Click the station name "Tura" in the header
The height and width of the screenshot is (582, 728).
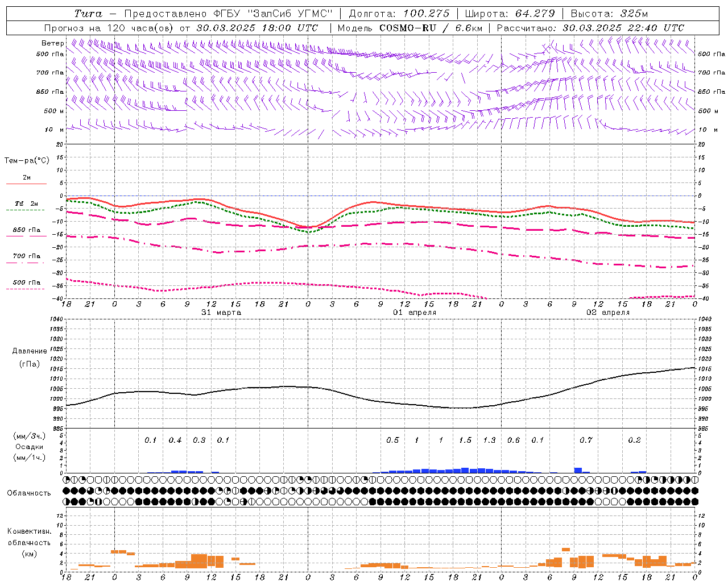click(88, 14)
